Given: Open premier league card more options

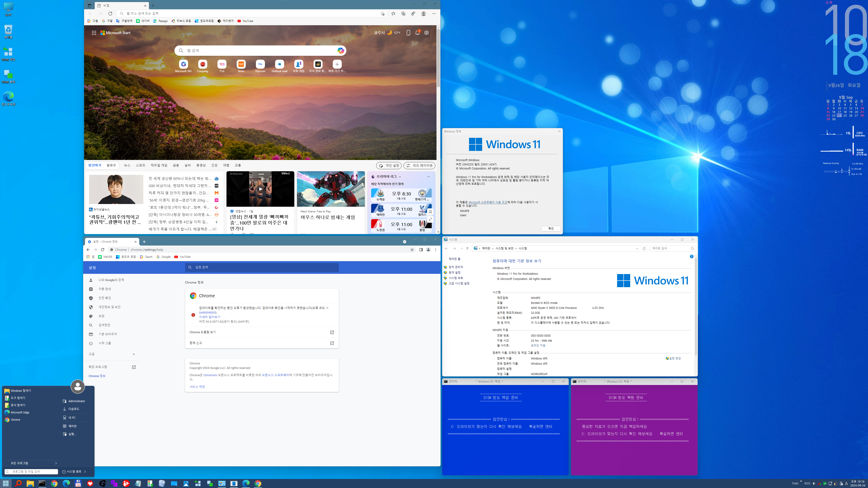Looking at the screenshot, I should 429,177.
